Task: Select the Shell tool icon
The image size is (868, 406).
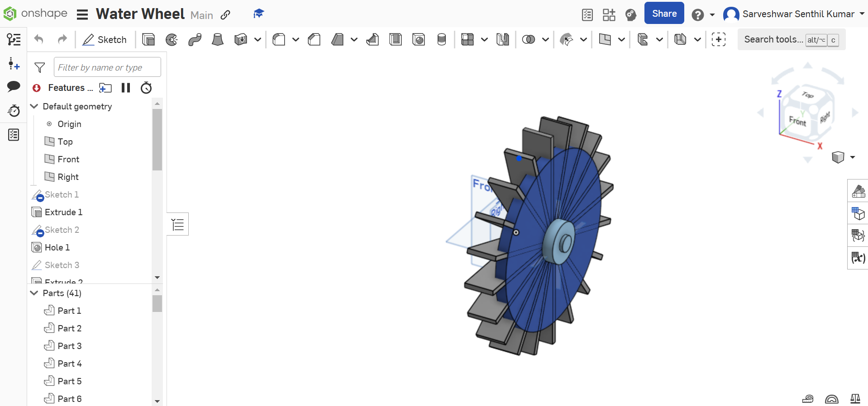Action: [x=396, y=40]
